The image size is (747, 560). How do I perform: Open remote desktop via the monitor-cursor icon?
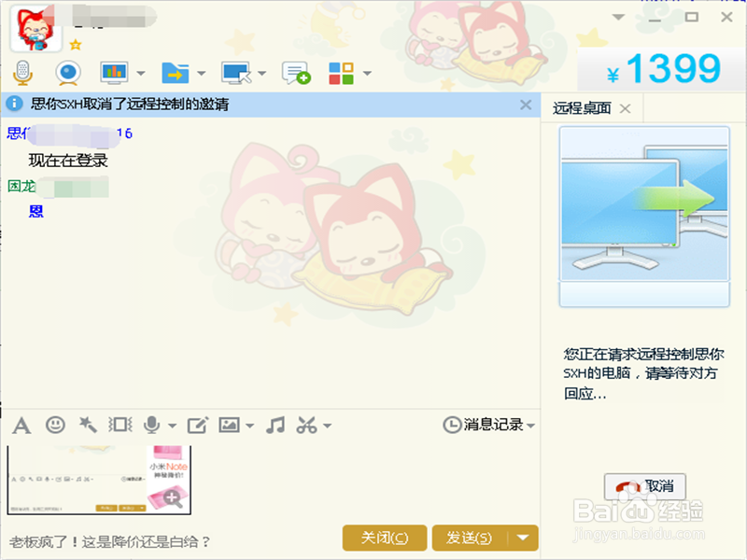tap(235, 72)
